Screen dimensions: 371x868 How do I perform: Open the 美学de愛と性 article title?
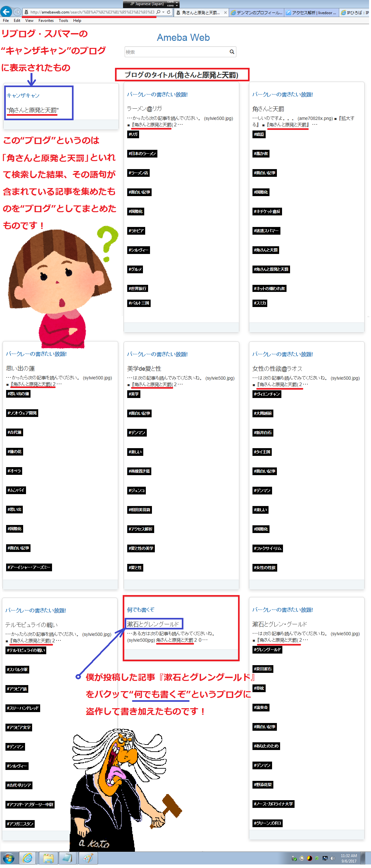coord(144,369)
